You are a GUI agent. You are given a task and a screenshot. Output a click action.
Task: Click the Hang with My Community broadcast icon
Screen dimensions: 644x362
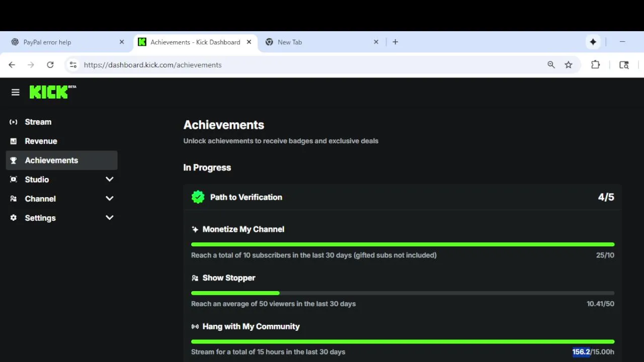195,326
